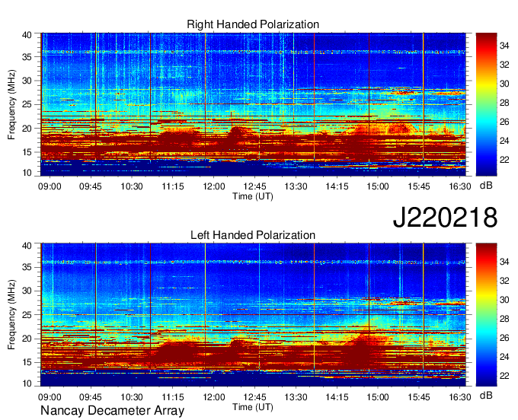Click the Left Handed Polarization plot title

pos(253,235)
